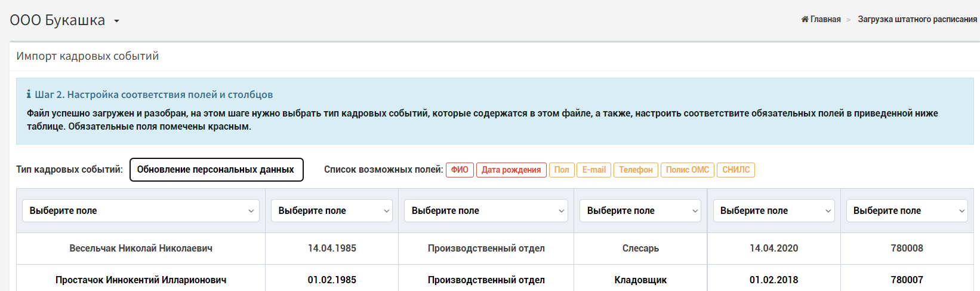Click the cell 780007

(x=907, y=278)
